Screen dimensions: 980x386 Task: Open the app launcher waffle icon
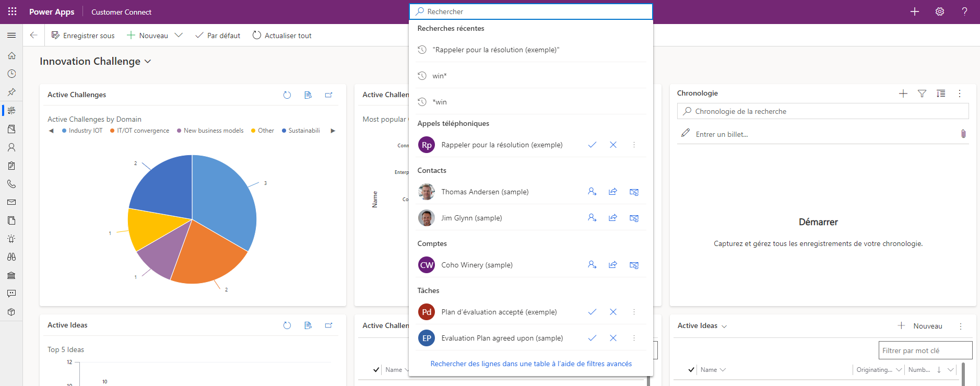12,11
